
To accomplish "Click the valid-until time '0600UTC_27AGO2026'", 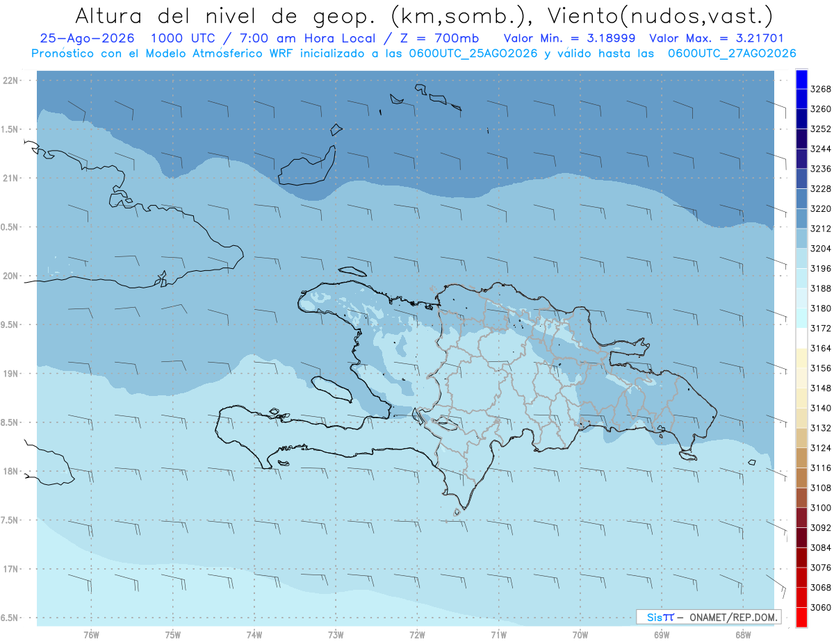I will pos(732,53).
